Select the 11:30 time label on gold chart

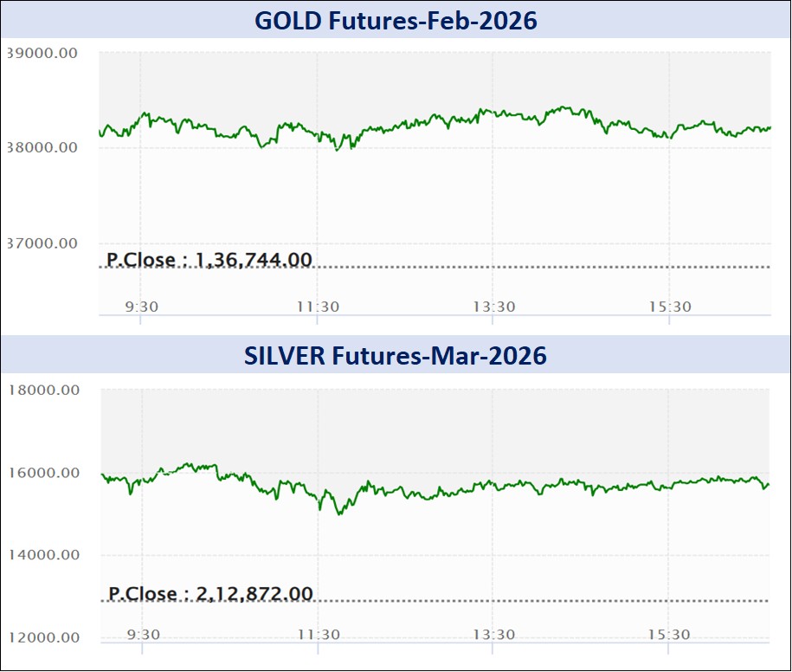click(318, 307)
